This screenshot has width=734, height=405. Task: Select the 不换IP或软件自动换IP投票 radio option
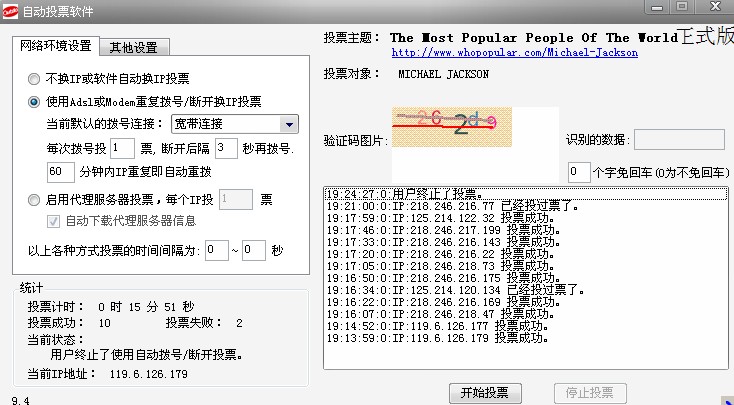coord(35,78)
